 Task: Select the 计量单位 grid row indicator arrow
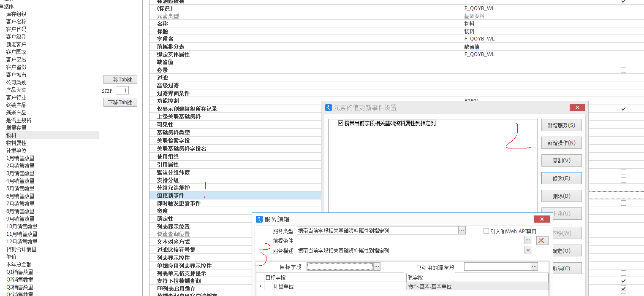point(260,286)
